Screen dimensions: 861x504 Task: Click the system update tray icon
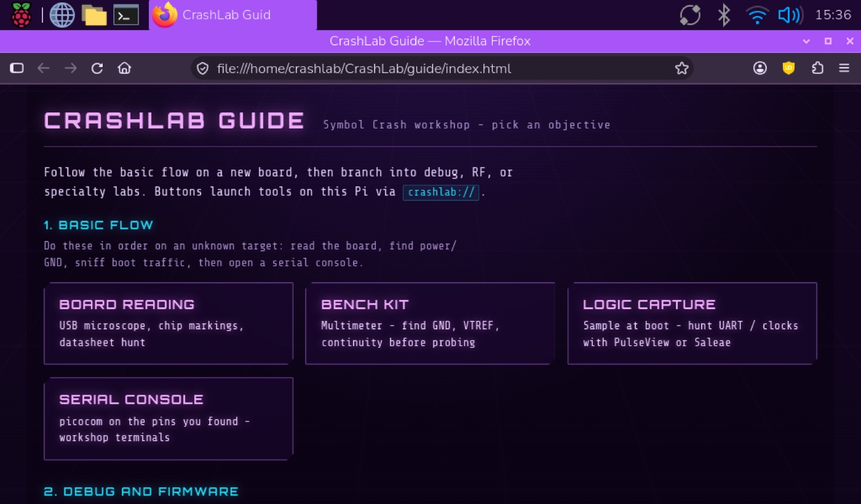(690, 15)
